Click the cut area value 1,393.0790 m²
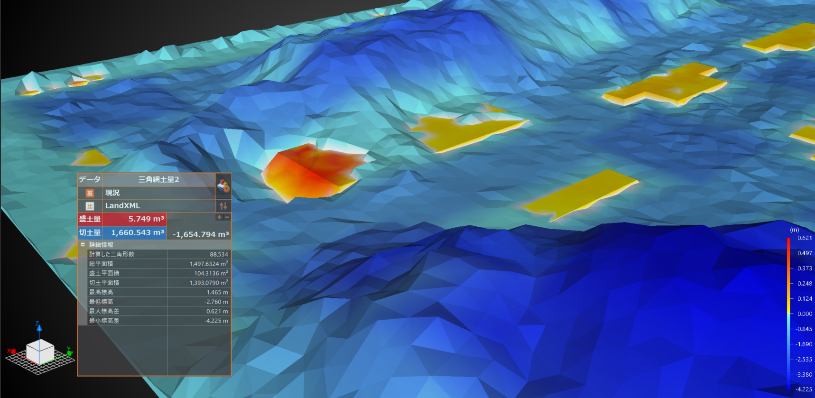Screen dimensions: 815x398 click(x=209, y=283)
